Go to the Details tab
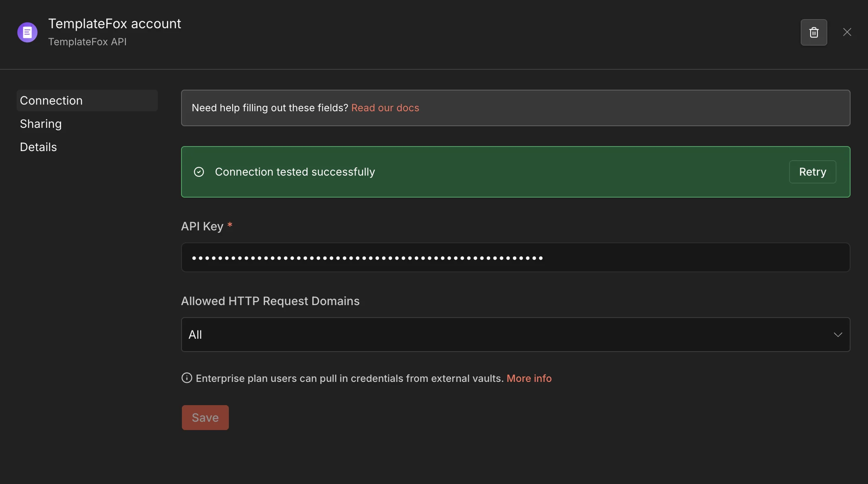Viewport: 868px width, 484px height. pyautogui.click(x=38, y=147)
